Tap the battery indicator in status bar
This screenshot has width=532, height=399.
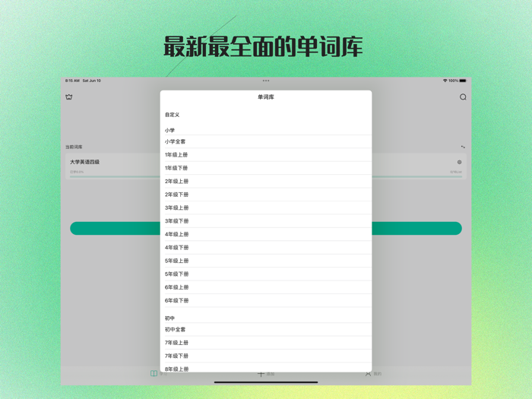pos(463,81)
